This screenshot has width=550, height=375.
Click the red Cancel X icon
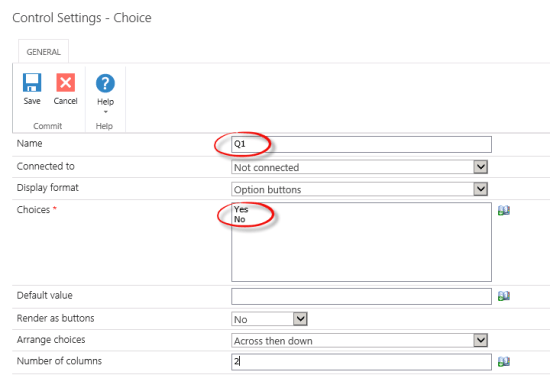click(x=66, y=82)
